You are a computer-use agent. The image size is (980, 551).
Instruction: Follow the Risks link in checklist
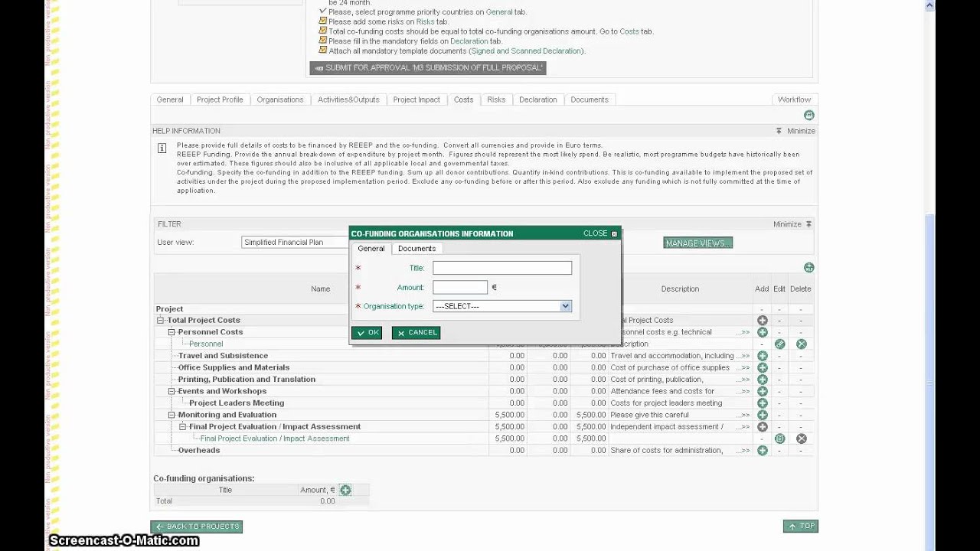click(425, 22)
